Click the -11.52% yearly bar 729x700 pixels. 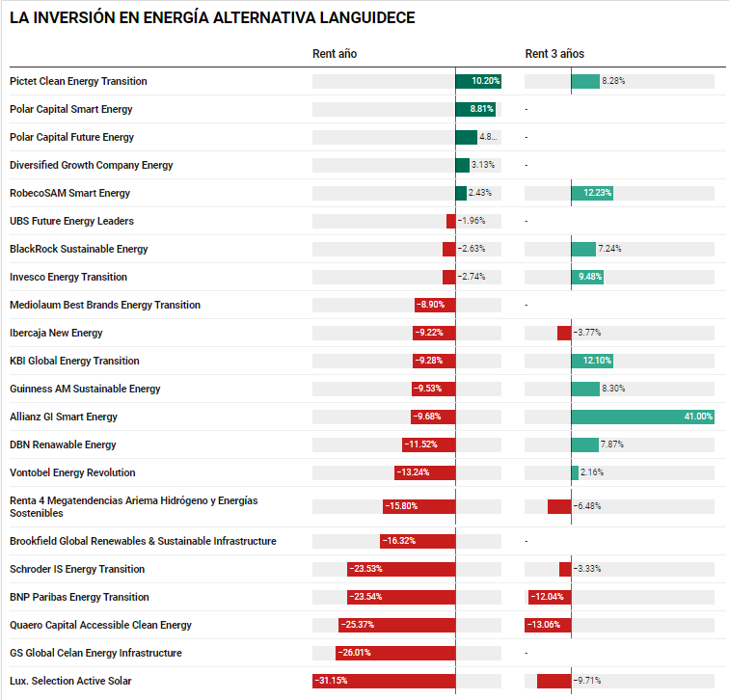click(429, 444)
